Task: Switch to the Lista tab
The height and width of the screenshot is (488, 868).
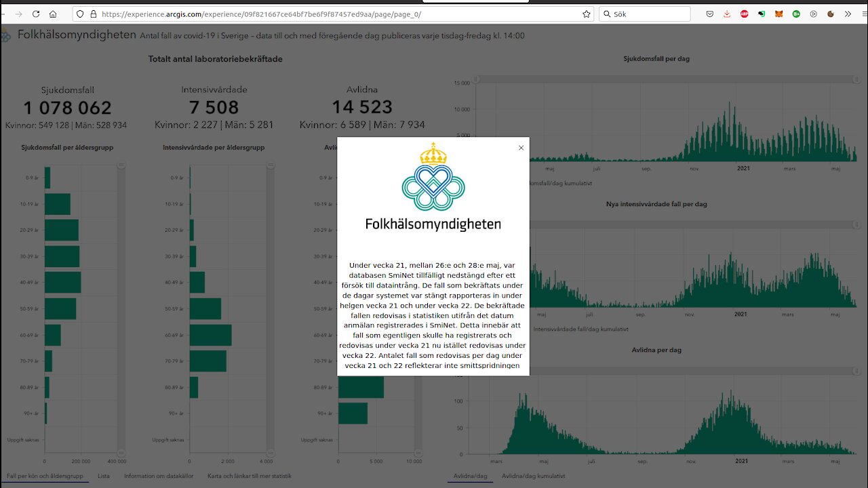Action: pos(104,476)
